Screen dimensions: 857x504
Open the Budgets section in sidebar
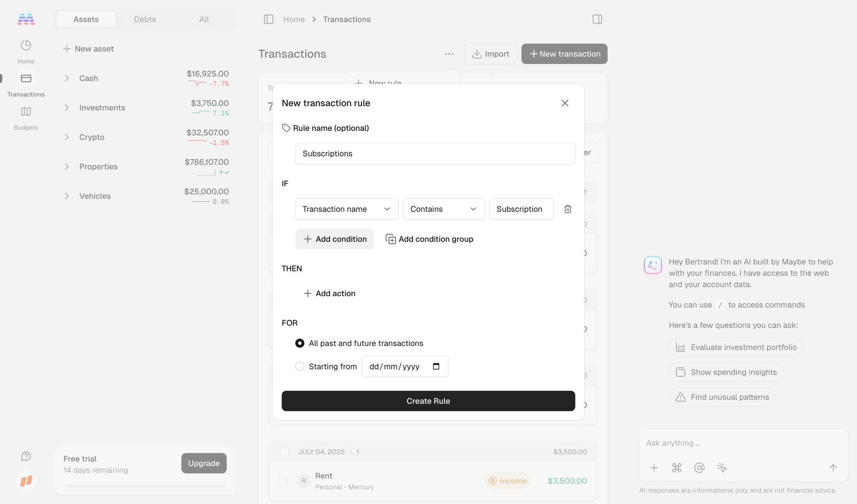click(x=25, y=117)
